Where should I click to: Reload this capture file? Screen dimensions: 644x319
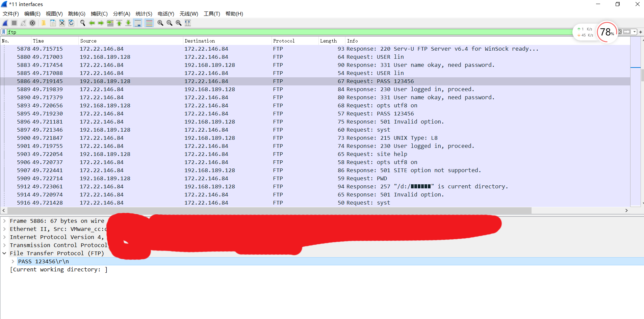[x=71, y=23]
